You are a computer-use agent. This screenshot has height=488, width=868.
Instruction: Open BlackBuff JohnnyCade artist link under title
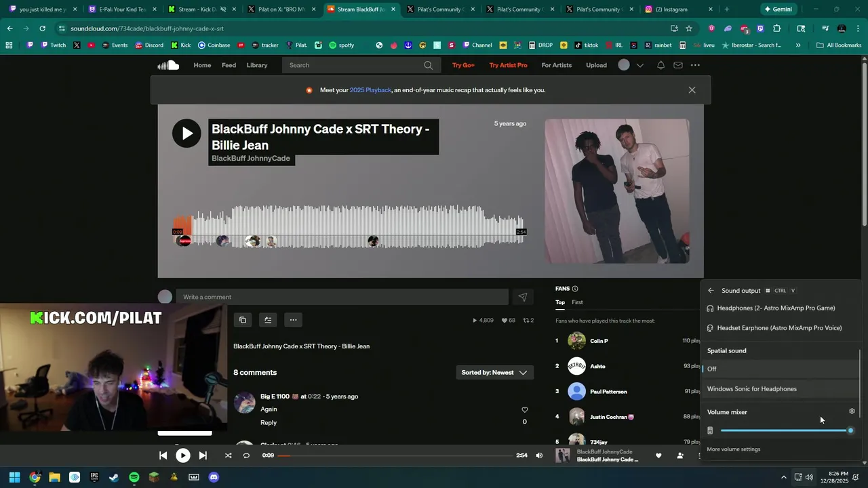(x=251, y=158)
